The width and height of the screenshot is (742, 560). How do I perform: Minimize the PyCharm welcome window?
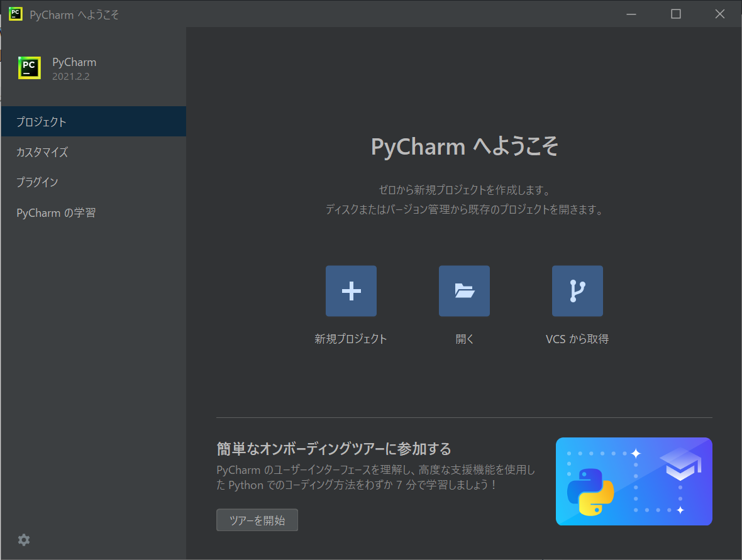(631, 14)
